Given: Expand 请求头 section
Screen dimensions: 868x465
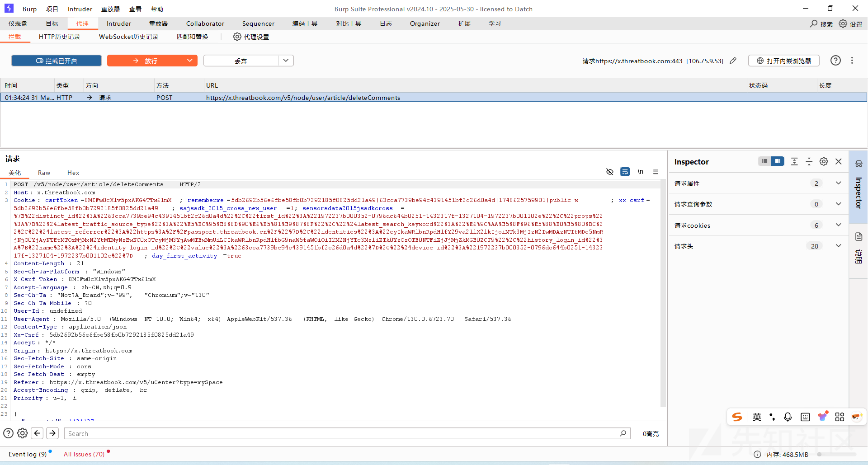Looking at the screenshot, I should [759, 246].
